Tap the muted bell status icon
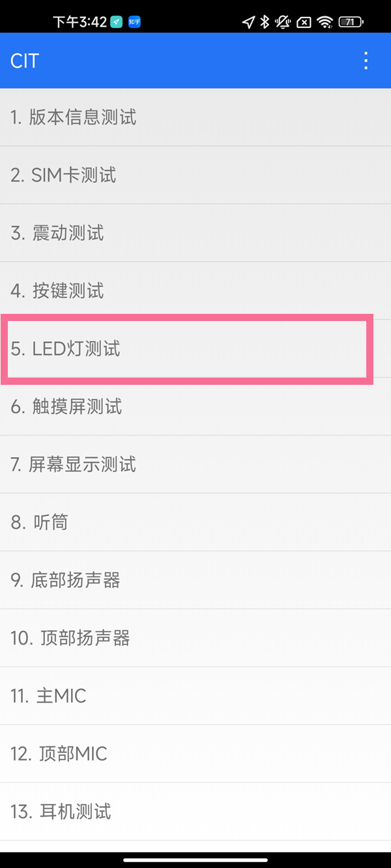 (283, 22)
